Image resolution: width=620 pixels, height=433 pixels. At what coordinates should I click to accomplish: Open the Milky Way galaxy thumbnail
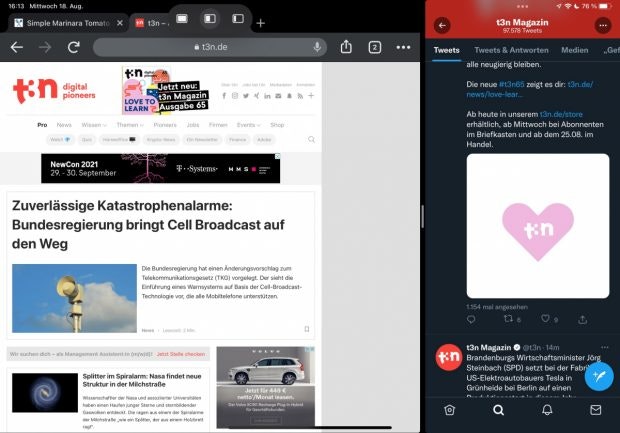click(x=45, y=393)
